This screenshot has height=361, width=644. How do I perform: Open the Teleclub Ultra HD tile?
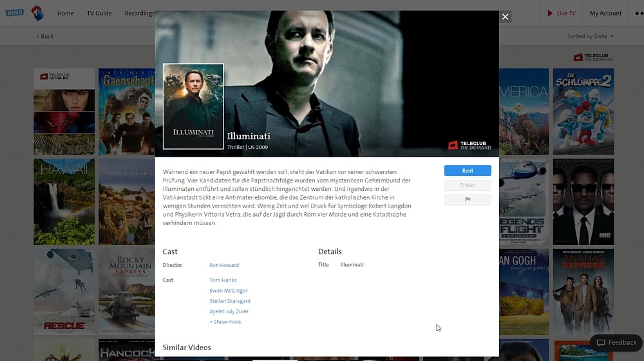click(x=64, y=112)
